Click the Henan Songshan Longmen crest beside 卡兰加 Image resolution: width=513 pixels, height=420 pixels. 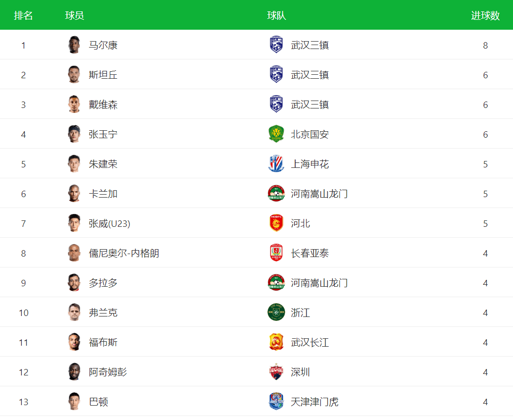276,194
